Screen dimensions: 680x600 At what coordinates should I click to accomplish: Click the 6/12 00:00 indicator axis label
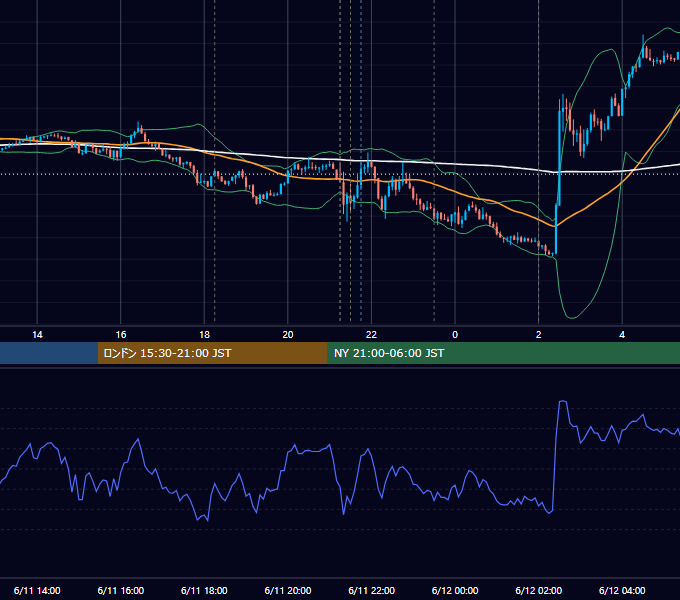click(455, 590)
